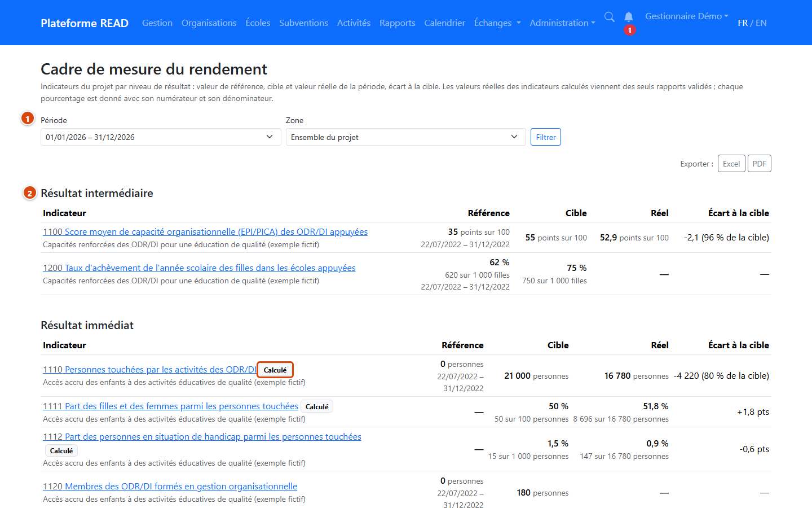The image size is (812, 508).
Task: Select the '21 000 personnes' target value
Action: (x=536, y=376)
